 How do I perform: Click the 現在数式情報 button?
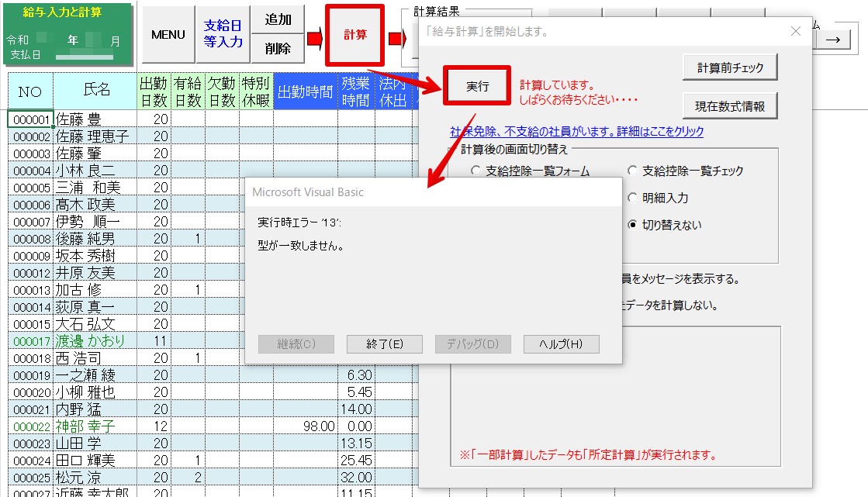tap(730, 105)
